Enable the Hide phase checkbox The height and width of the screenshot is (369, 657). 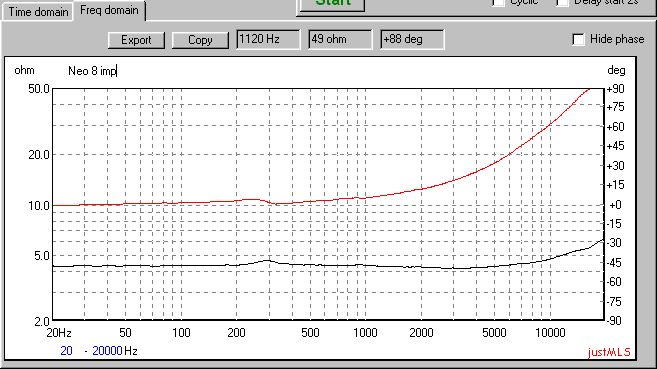[x=578, y=39]
